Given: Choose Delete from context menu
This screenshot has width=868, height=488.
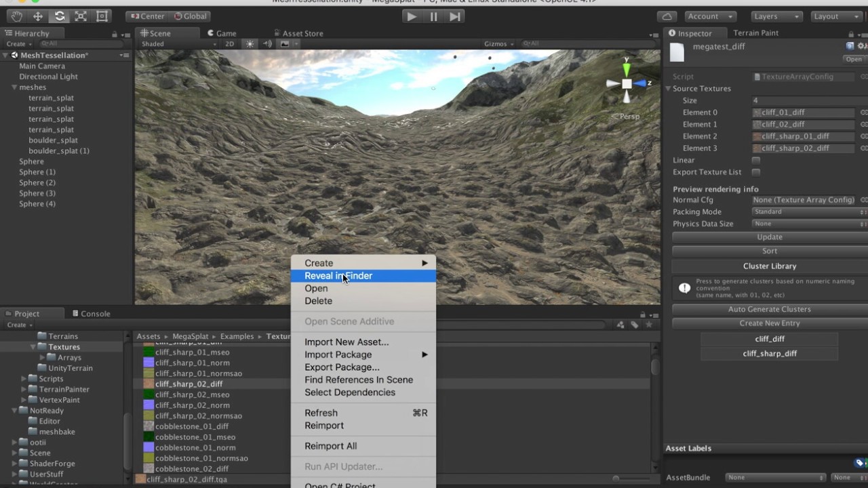Looking at the screenshot, I should click(x=363, y=301).
